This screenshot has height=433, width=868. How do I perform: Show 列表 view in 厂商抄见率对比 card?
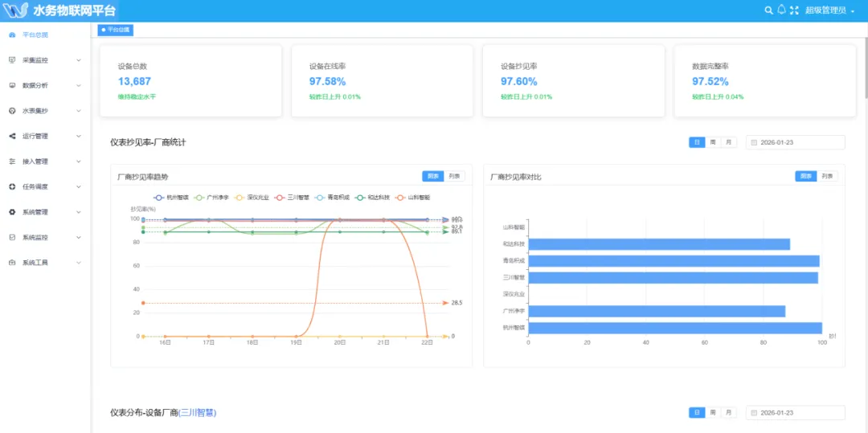click(828, 177)
